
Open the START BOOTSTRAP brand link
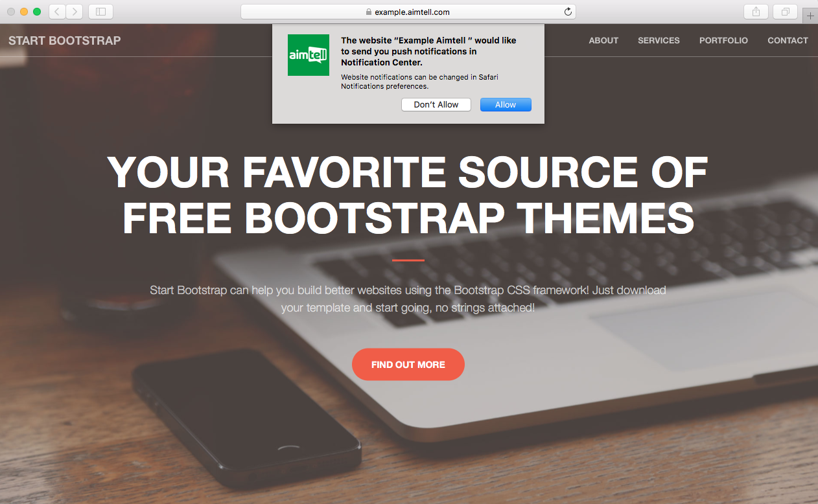pyautogui.click(x=65, y=40)
